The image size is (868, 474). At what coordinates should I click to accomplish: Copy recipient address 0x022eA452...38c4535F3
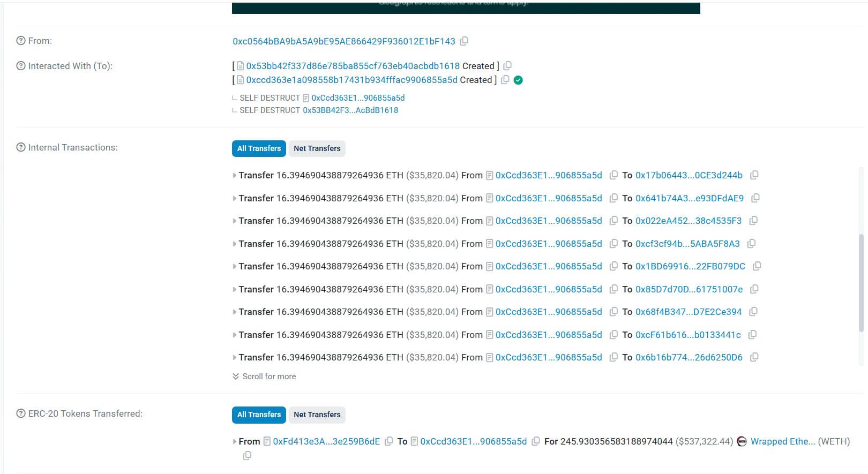753,221
